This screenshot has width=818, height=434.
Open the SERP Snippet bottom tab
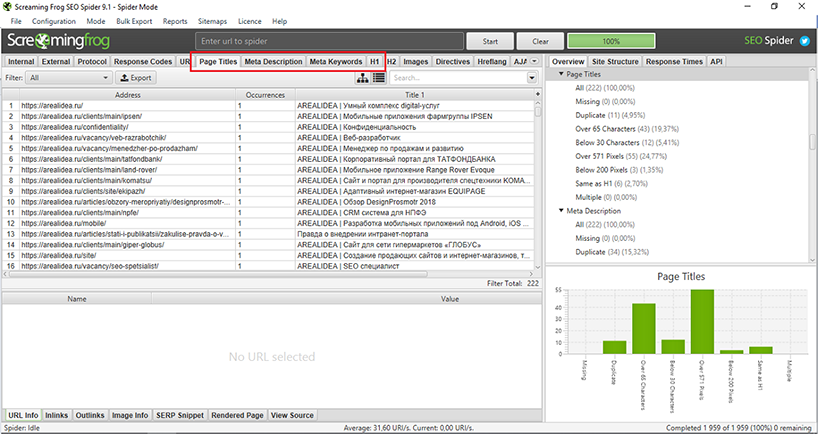point(180,415)
